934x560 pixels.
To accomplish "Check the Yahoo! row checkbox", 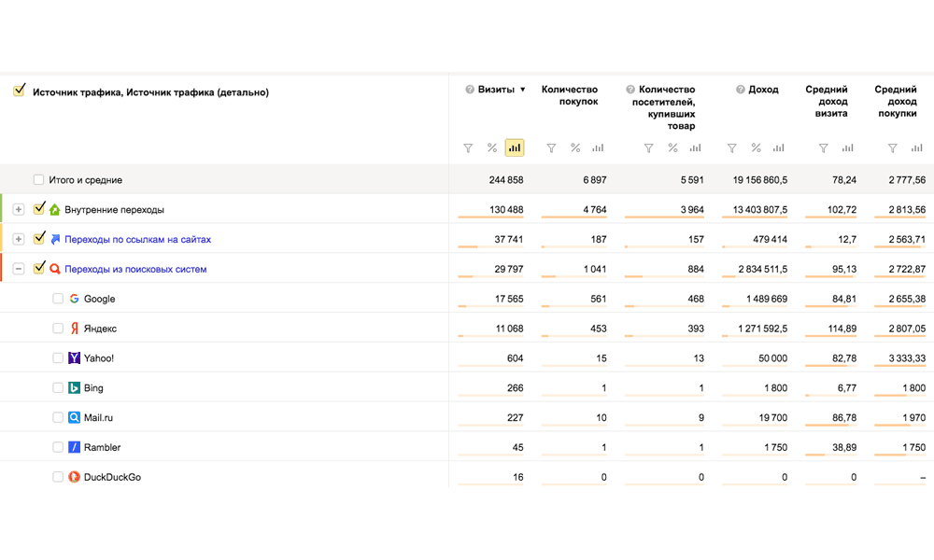I will pyautogui.click(x=58, y=357).
